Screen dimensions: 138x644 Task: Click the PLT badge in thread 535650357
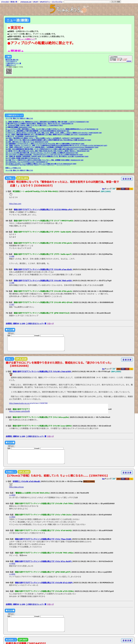[x=123, y=189]
